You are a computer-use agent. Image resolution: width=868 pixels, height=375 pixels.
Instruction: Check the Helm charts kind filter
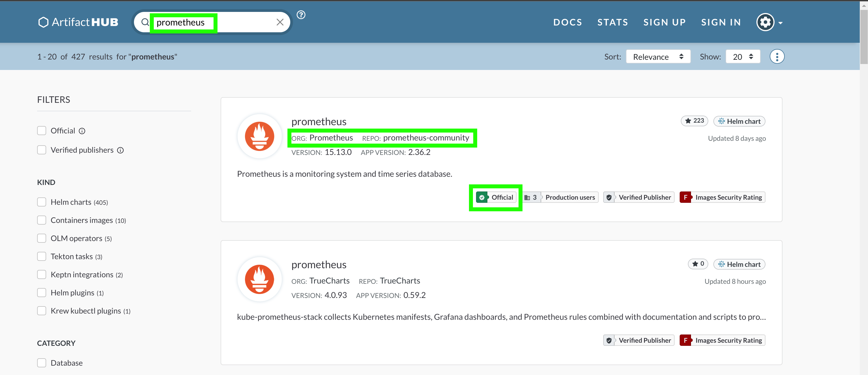pos(42,202)
